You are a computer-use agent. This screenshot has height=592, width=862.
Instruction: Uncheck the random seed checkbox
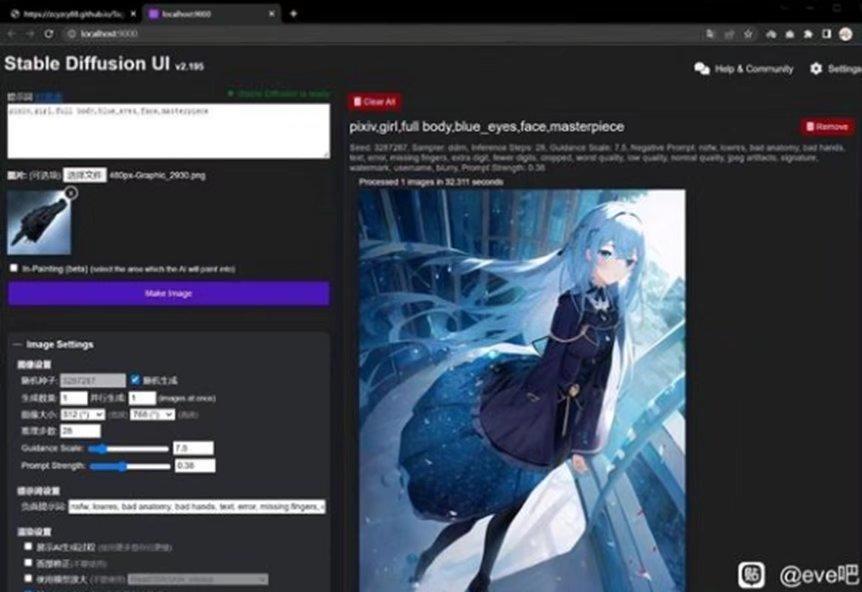(135, 379)
